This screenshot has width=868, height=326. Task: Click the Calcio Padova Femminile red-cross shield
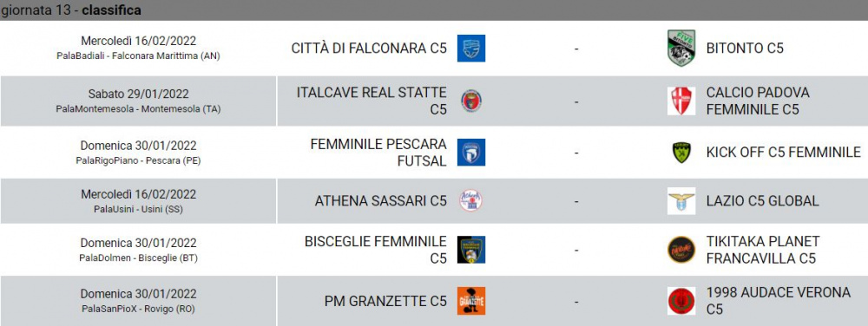click(x=681, y=101)
